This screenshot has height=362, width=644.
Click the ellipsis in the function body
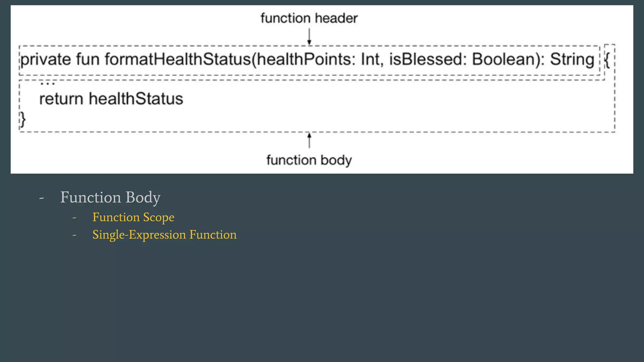[x=47, y=83]
